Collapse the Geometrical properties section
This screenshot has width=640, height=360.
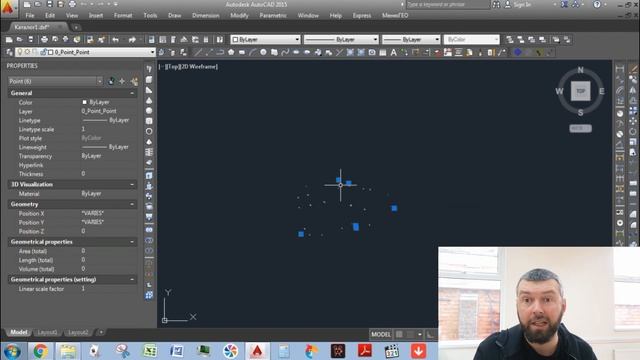[132, 242]
